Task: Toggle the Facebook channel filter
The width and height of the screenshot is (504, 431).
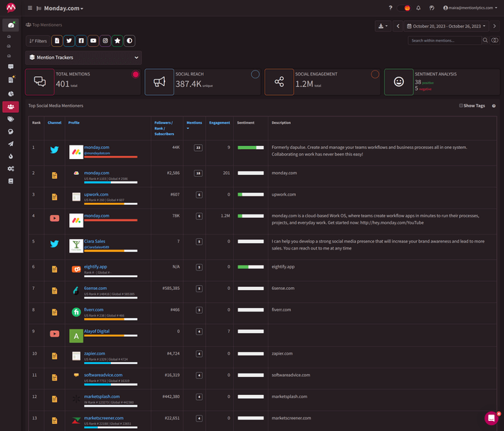Action: pos(81,41)
